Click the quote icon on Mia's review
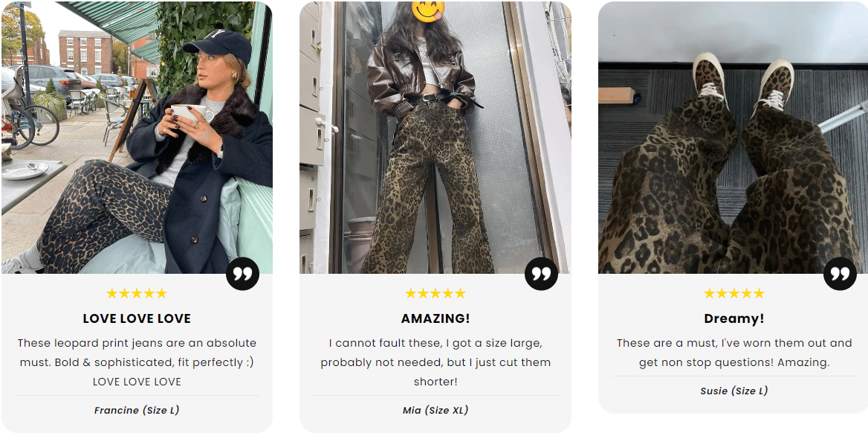This screenshot has height=433, width=868. coord(542,273)
